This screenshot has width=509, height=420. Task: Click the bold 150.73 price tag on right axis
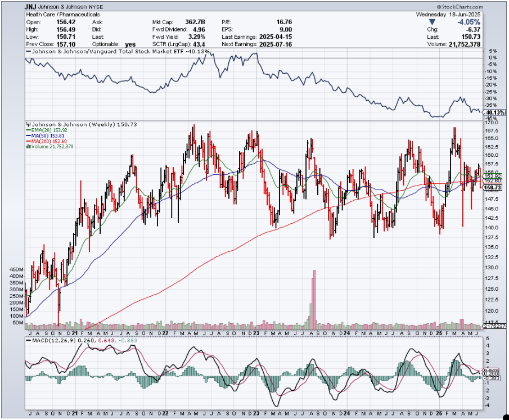pyautogui.click(x=493, y=188)
